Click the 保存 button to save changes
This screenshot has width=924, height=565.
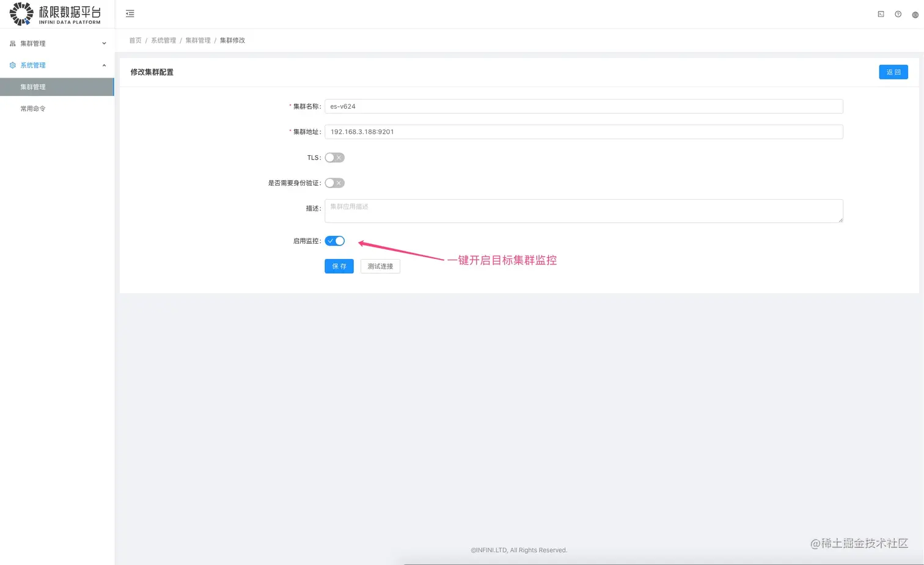339,266
